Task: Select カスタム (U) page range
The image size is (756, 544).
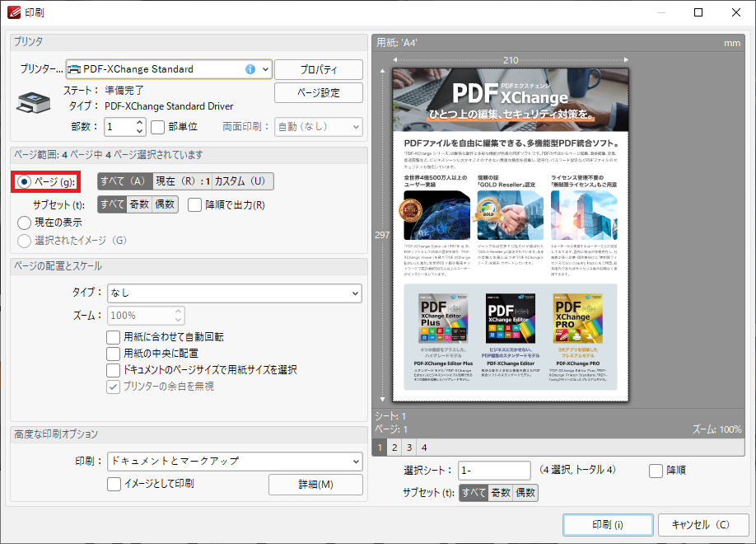Action: 242,181
